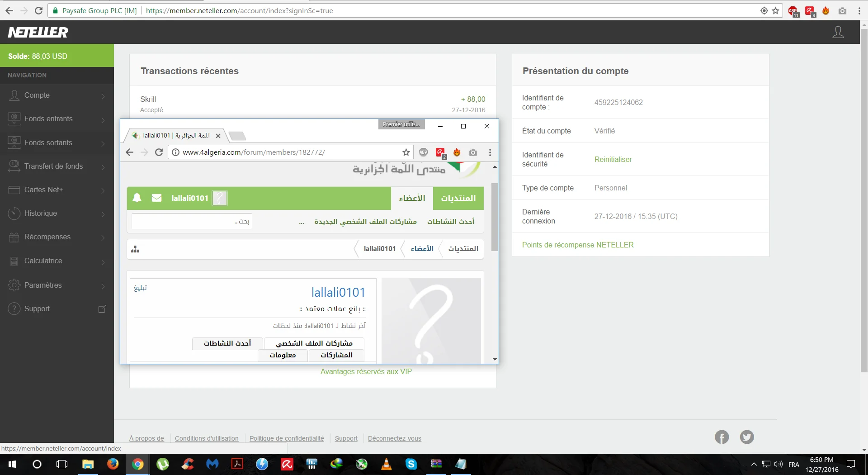Open the معلومات profile tab
Image resolution: width=868 pixels, height=475 pixels.
(x=283, y=355)
